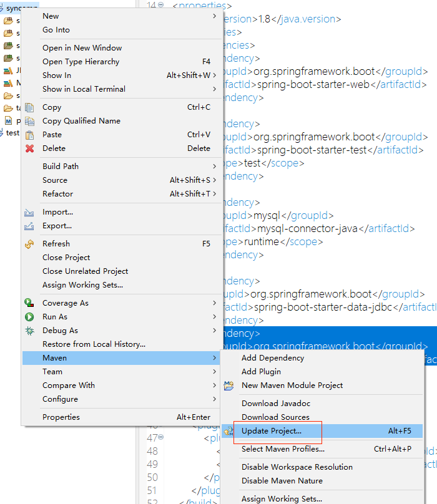Select Import... menu entry
437x504 pixels.
click(121, 212)
